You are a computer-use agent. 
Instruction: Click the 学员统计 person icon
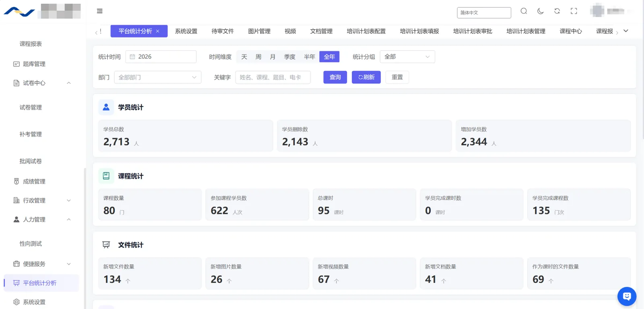pyautogui.click(x=106, y=107)
